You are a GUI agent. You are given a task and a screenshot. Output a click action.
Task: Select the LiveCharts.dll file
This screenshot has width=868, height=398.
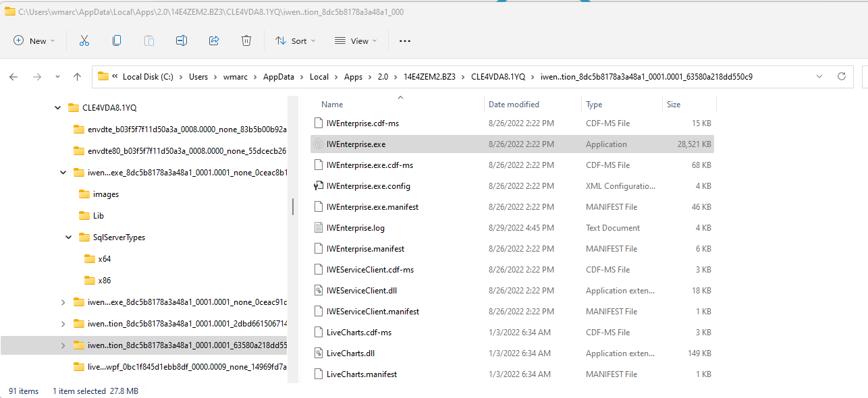coord(350,353)
